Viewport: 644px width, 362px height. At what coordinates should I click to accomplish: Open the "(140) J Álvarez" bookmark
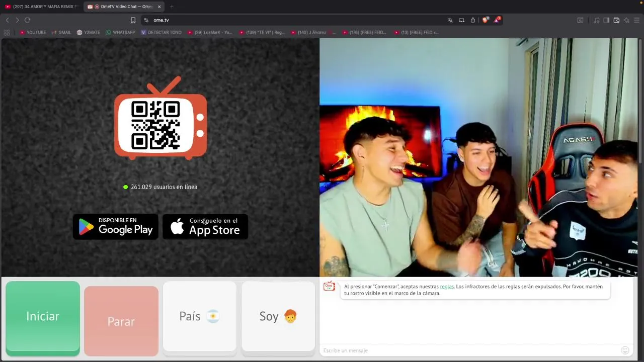point(313,32)
